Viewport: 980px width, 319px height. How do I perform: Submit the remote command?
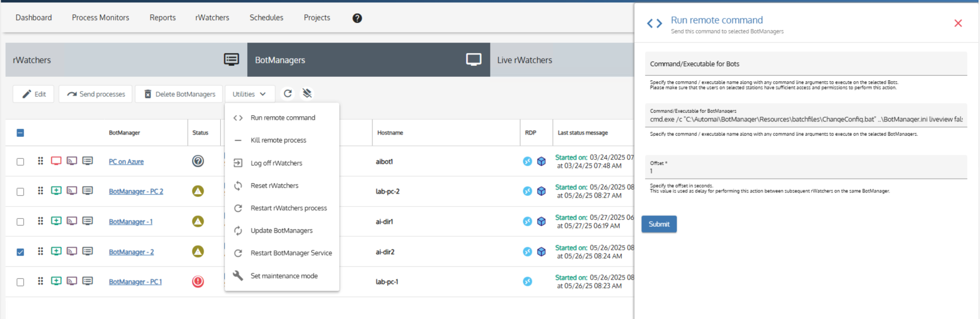point(659,224)
